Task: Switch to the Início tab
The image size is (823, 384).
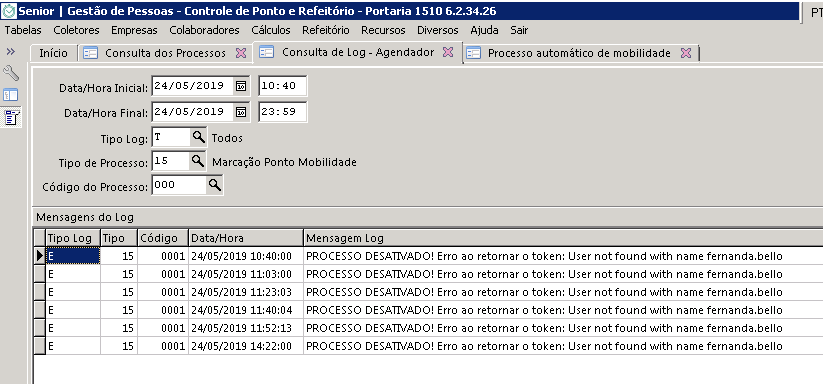Action: pos(54,53)
